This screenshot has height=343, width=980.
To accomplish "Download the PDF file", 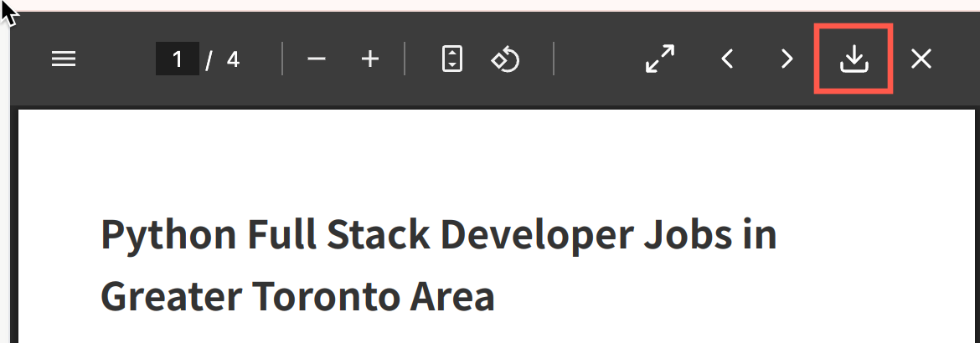I will 854,59.
